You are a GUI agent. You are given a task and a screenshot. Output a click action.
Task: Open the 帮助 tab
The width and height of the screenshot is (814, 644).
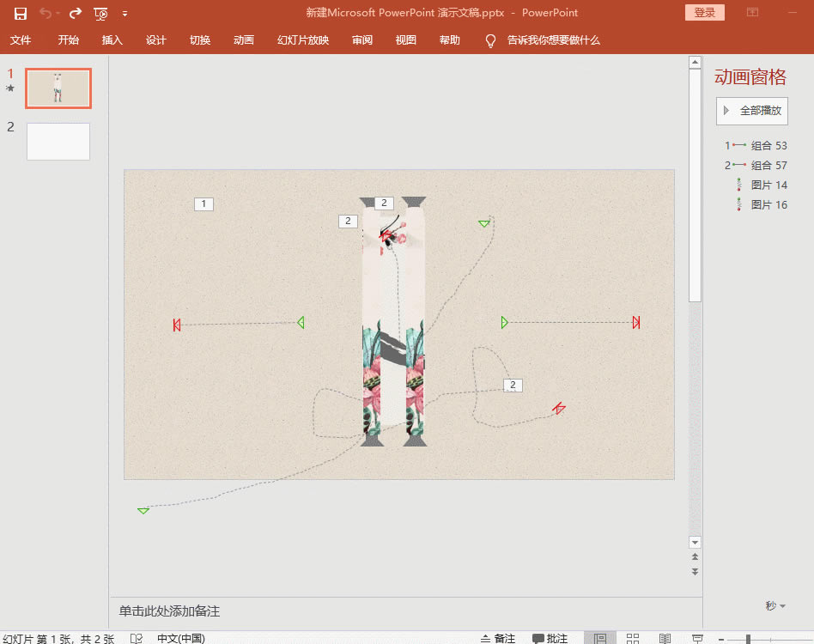(x=450, y=40)
